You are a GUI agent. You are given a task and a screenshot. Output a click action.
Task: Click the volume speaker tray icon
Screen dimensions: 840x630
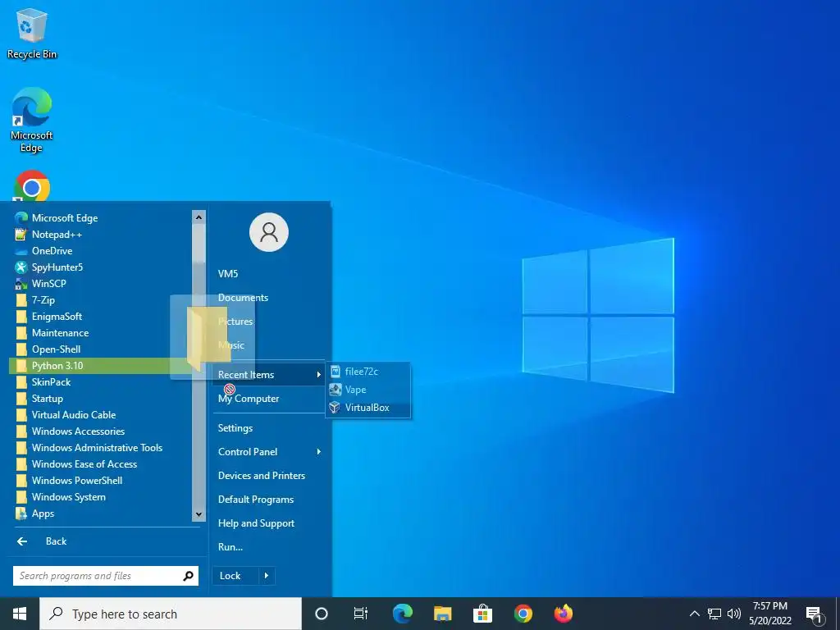click(734, 614)
